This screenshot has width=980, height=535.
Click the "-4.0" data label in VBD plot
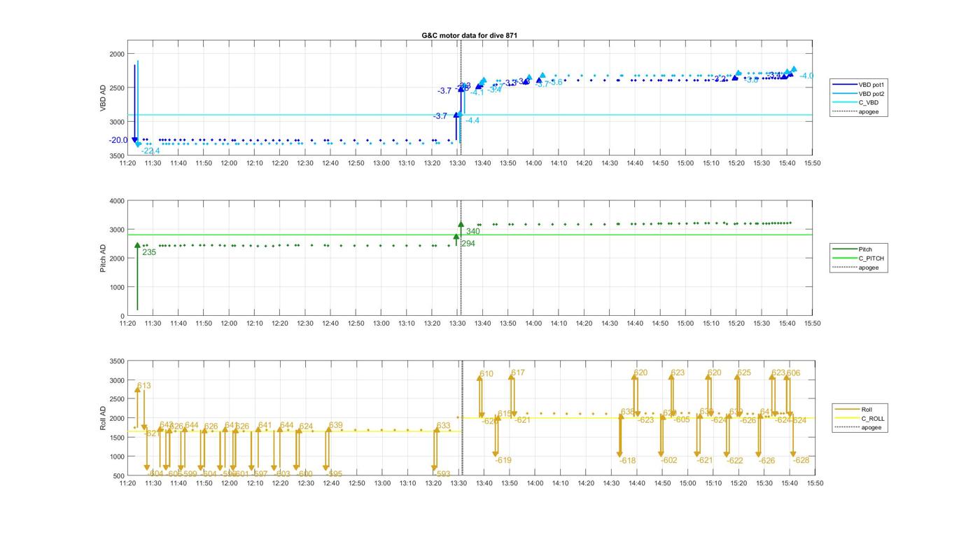pos(806,76)
